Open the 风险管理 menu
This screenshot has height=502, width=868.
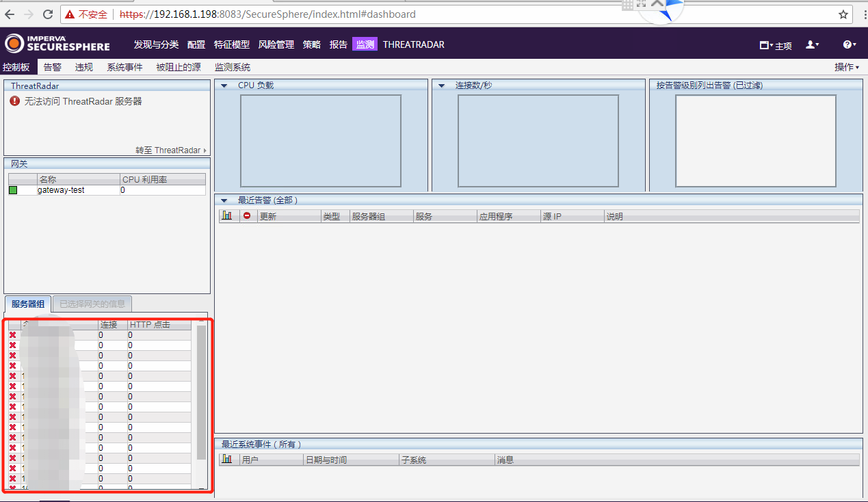276,44
